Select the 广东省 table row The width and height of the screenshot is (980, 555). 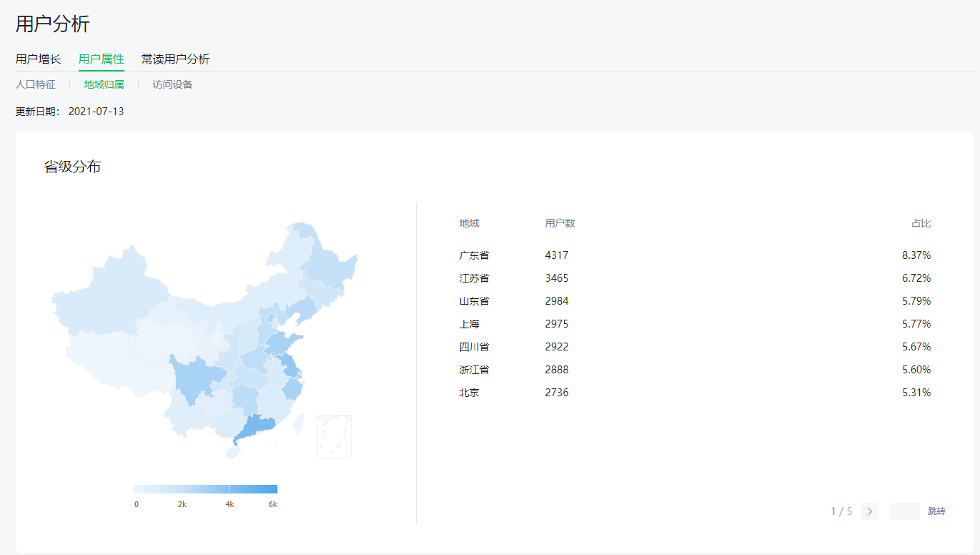(x=695, y=255)
